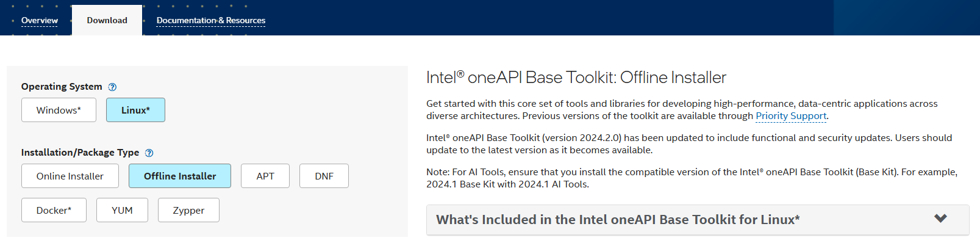Select the Windows* operating system option
980x243 pixels.
point(59,110)
